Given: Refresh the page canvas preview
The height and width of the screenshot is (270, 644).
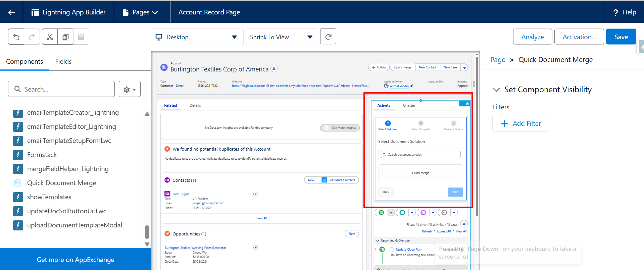Looking at the screenshot, I should pos(328,37).
